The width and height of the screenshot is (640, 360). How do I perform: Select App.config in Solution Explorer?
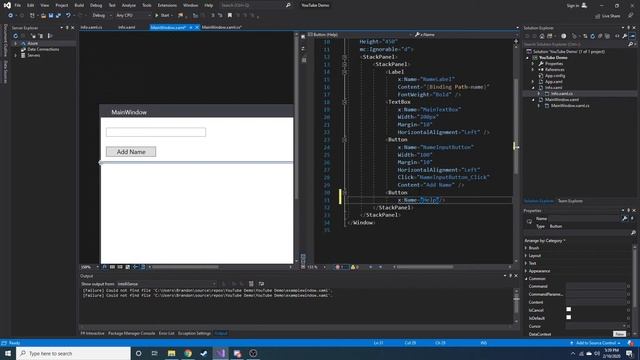click(x=555, y=76)
